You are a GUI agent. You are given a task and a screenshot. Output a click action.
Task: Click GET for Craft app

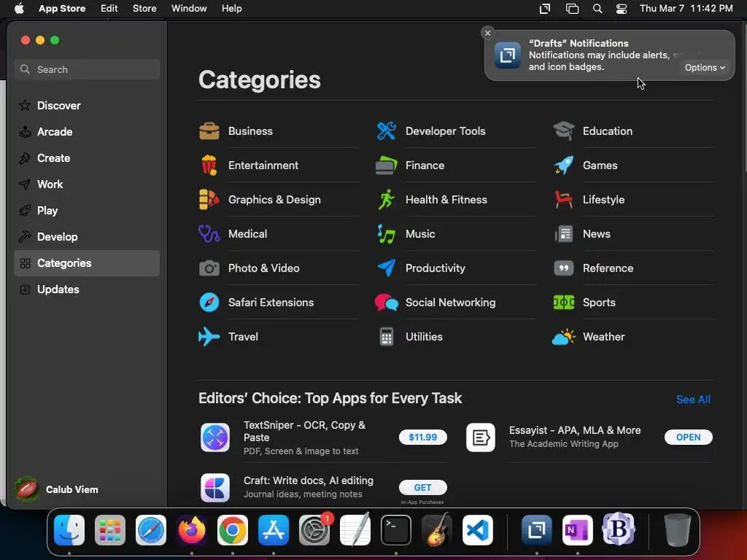tap(422, 488)
